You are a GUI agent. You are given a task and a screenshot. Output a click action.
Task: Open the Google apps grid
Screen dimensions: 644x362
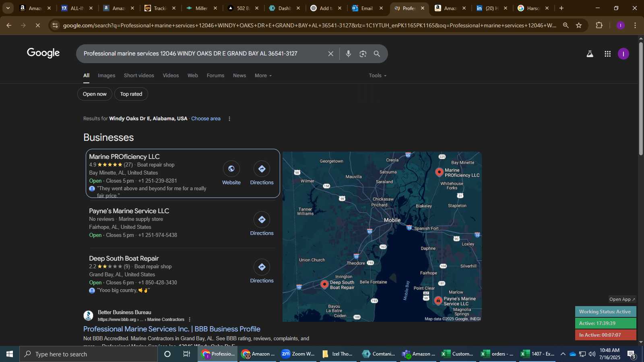608,54
